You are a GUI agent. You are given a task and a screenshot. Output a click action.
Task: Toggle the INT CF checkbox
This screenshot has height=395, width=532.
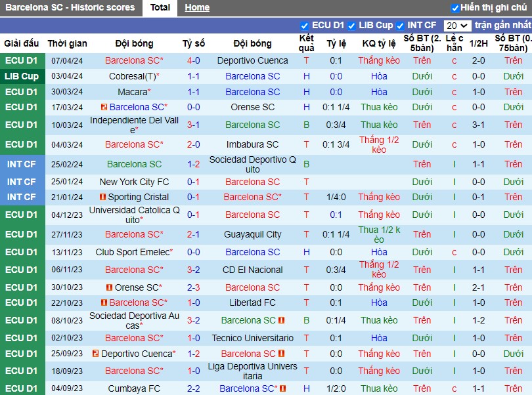click(400, 26)
